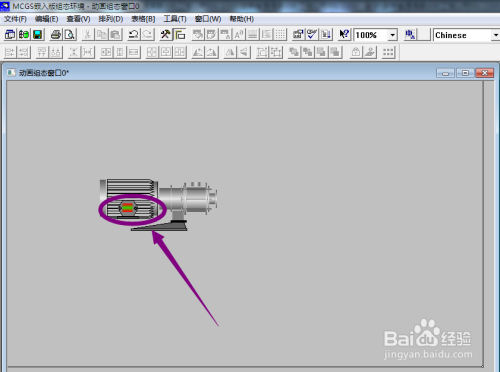
Task: Click the align-bottom icon
Action: 55,52
